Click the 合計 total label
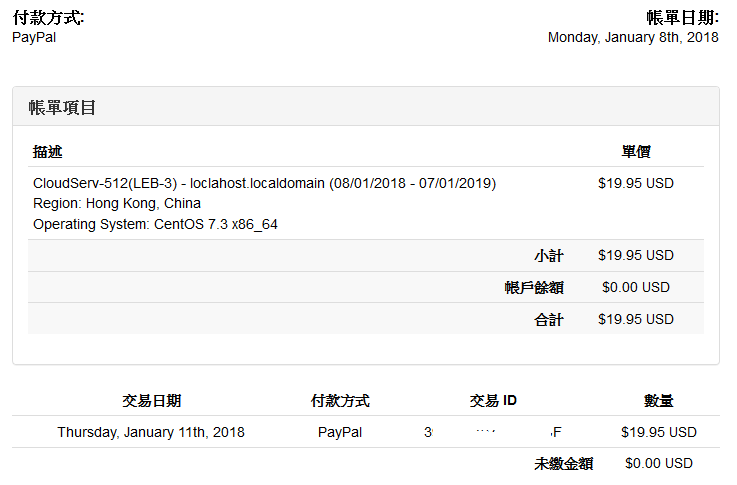This screenshot has width=737, height=485. [549, 320]
